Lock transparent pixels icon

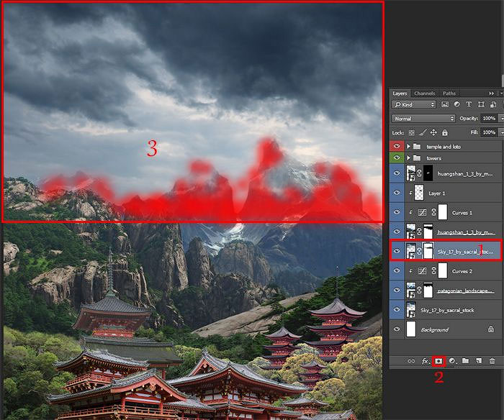pos(411,132)
